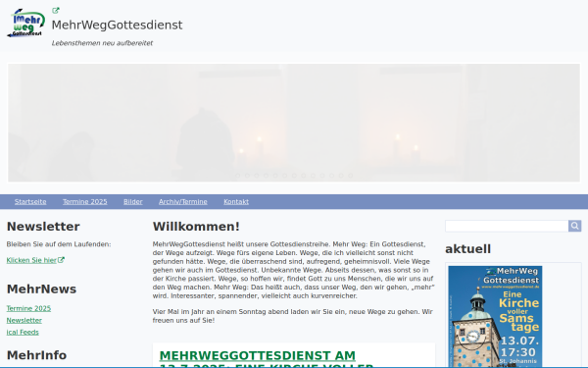This screenshot has width=588, height=368.
Task: Click the 'Newsletter' sidebar heading
Action: pos(43,227)
